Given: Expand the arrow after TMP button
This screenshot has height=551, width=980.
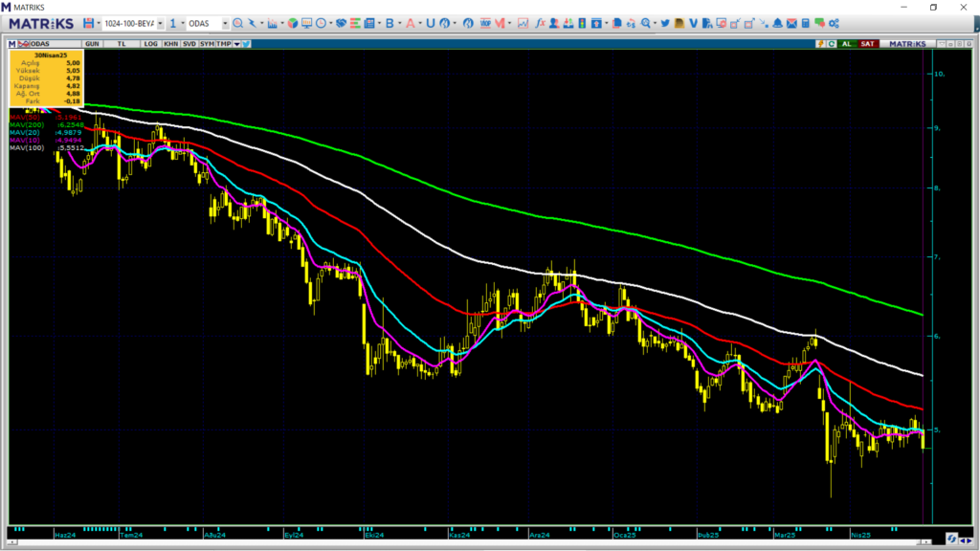Looking at the screenshot, I should tap(235, 43).
